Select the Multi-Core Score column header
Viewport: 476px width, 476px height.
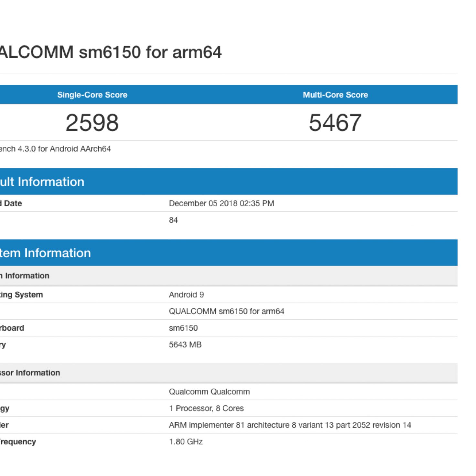[x=335, y=95]
